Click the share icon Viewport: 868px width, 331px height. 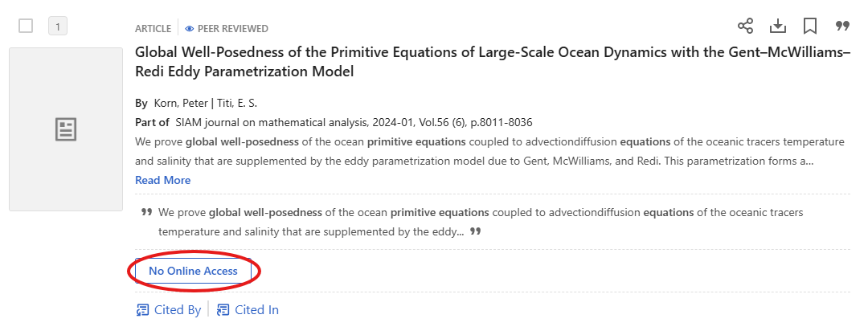[746, 27]
